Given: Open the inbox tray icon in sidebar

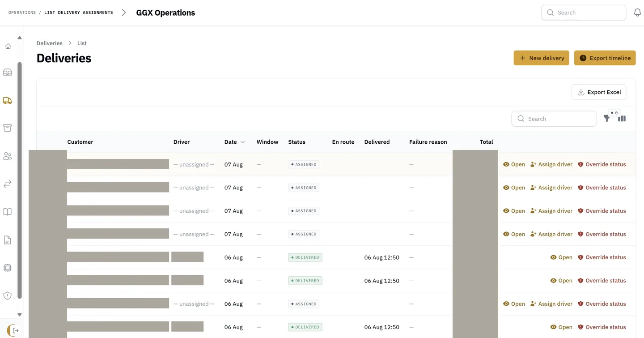Looking at the screenshot, I should point(8,72).
